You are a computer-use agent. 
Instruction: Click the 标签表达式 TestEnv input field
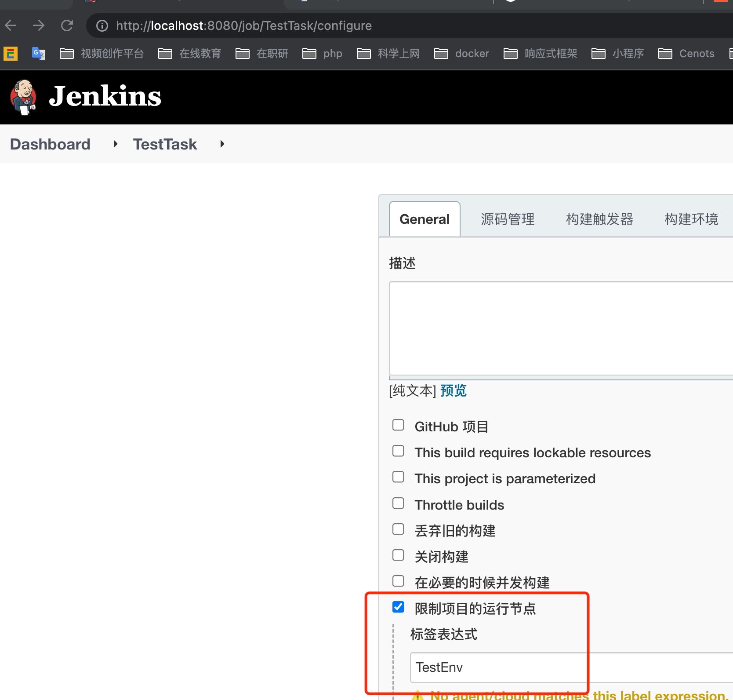point(567,667)
